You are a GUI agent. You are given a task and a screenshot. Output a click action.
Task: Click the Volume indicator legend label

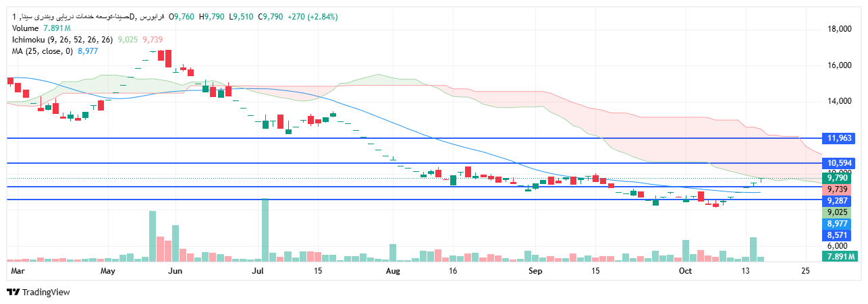[x=26, y=28]
